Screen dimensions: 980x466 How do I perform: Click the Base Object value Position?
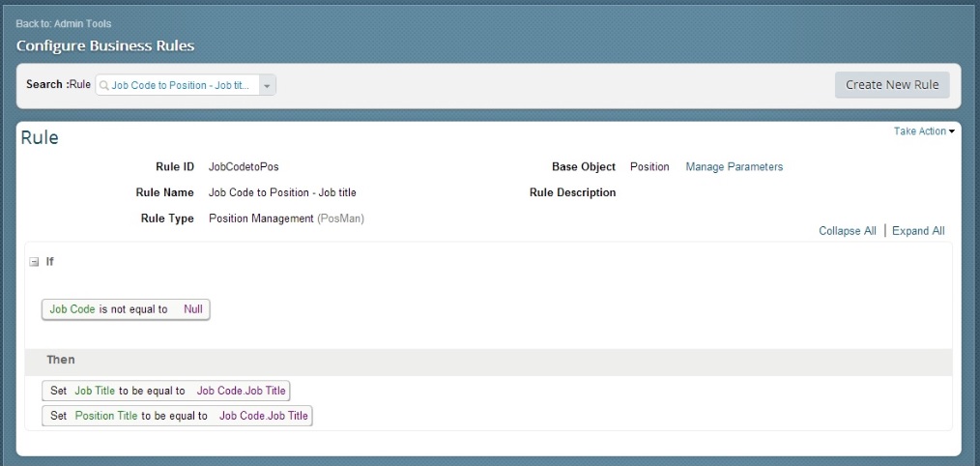[x=649, y=167]
